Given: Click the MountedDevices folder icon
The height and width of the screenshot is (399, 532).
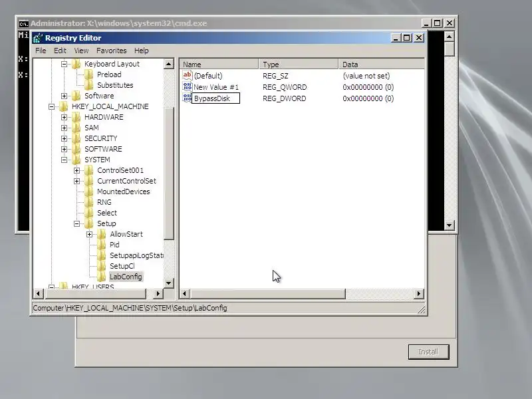Looking at the screenshot, I should 89,192.
